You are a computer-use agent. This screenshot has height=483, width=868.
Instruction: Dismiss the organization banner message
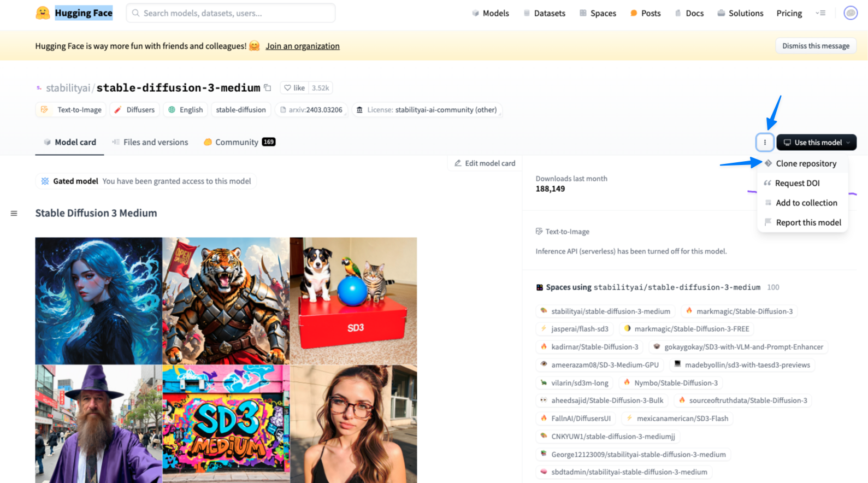816,46
